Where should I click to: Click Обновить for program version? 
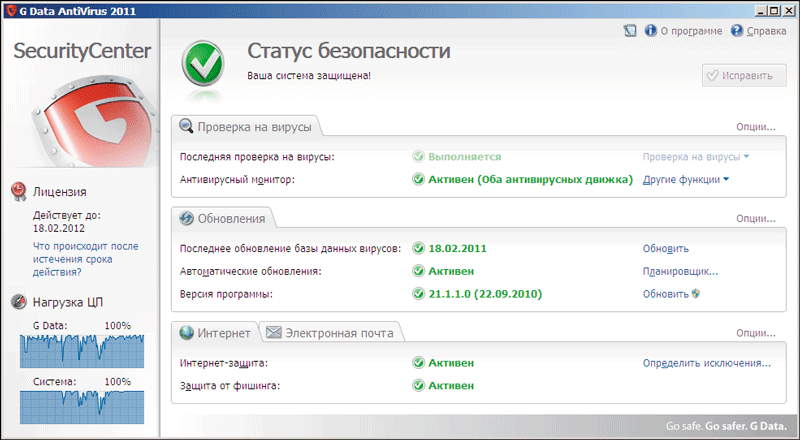click(665, 294)
